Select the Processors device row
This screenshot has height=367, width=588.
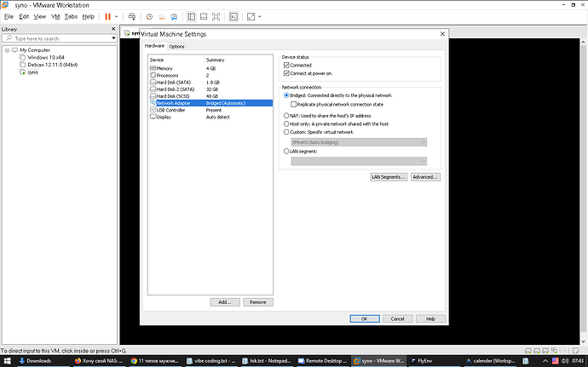(210, 75)
